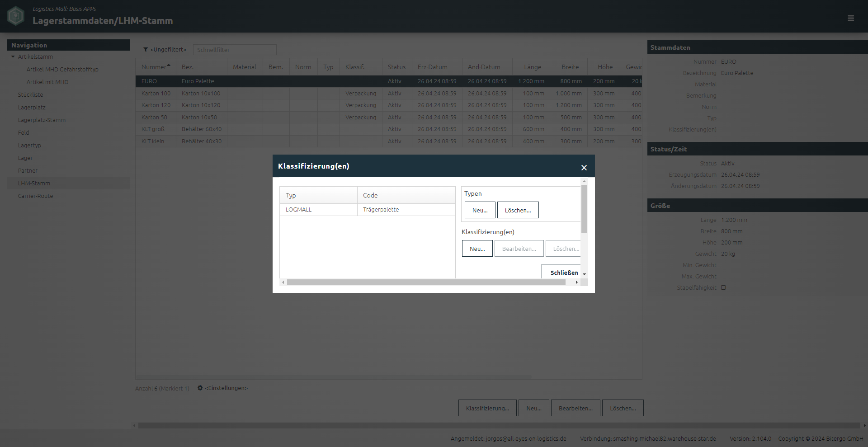Open the Einstellungen gear icon
Screen dimensions: 868x447
click(x=200, y=388)
